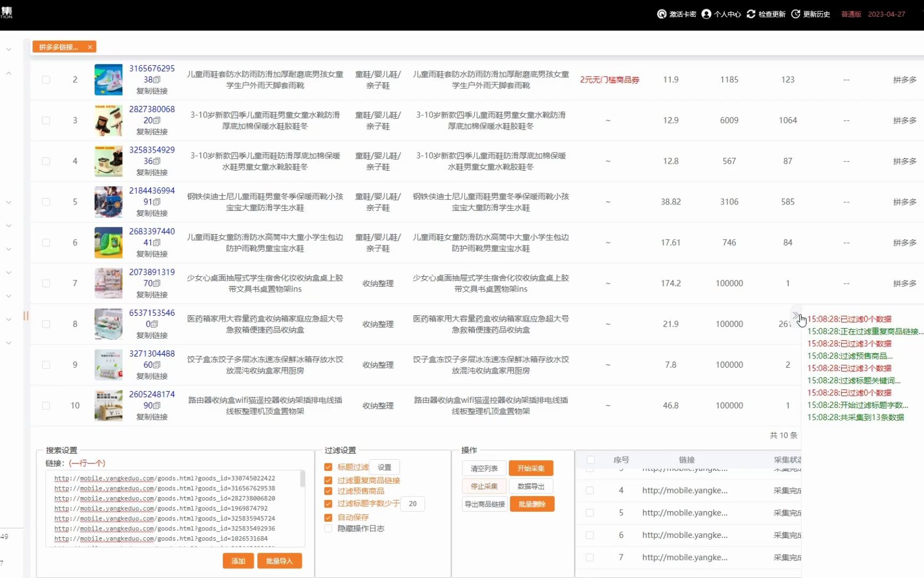This screenshot has width=924, height=578.
Task: Select all links via header checkbox by 序号
Action: coord(590,460)
